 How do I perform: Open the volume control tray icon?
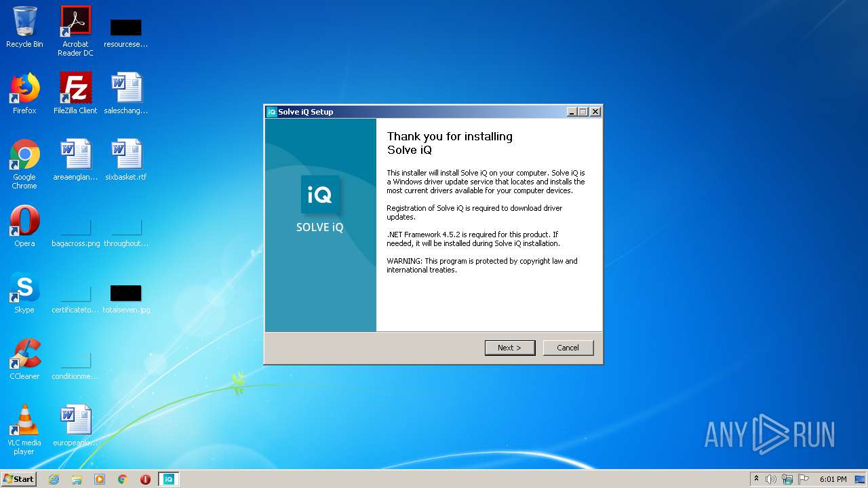coord(771,479)
